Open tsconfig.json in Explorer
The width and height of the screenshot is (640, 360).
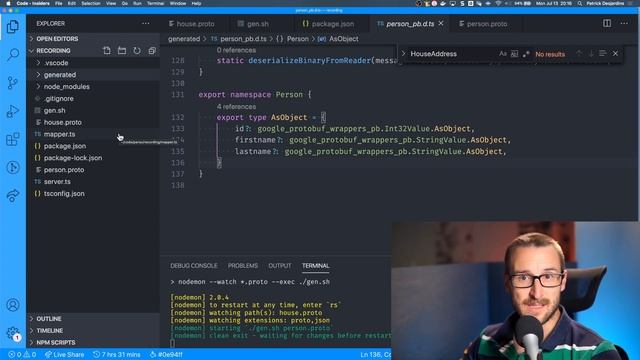pyautogui.click(x=93, y=193)
